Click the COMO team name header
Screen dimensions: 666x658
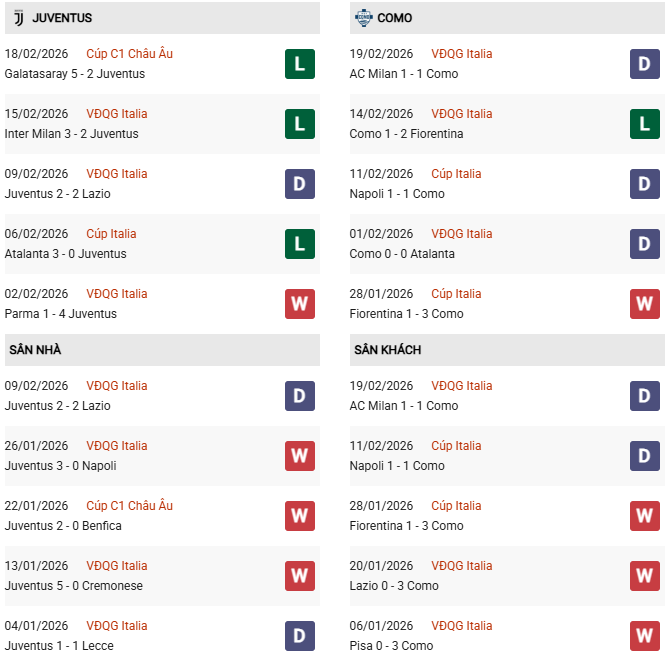point(395,18)
